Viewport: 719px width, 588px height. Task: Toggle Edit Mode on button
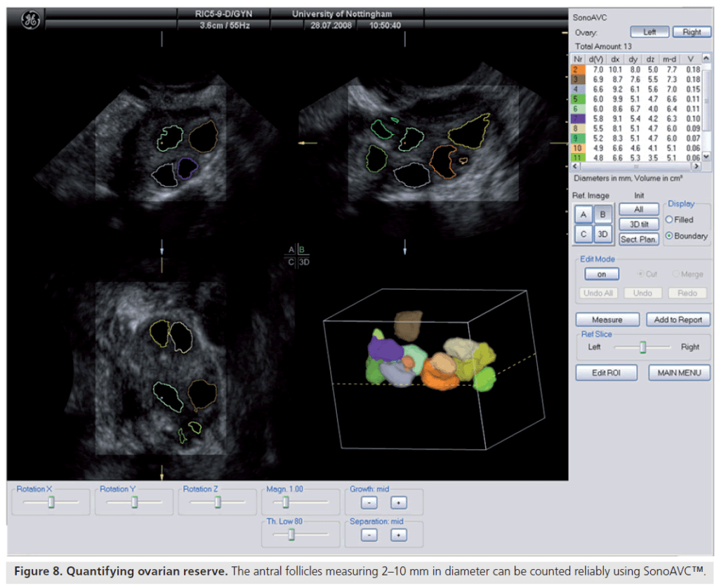[602, 274]
